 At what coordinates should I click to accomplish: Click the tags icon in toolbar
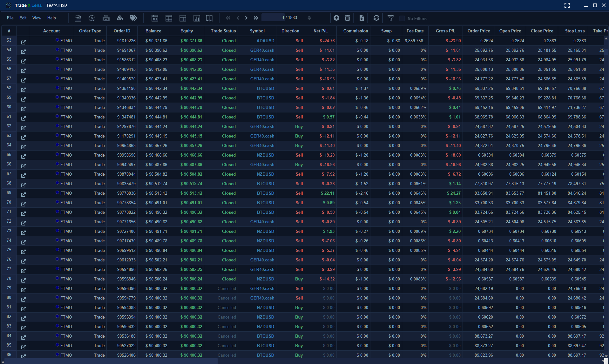coord(133,18)
